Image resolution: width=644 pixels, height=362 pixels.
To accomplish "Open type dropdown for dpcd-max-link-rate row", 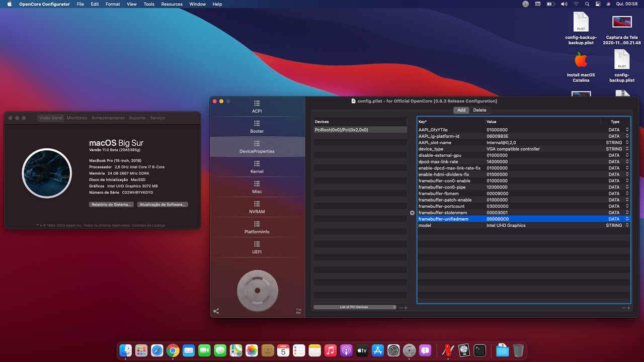I will click(x=627, y=162).
